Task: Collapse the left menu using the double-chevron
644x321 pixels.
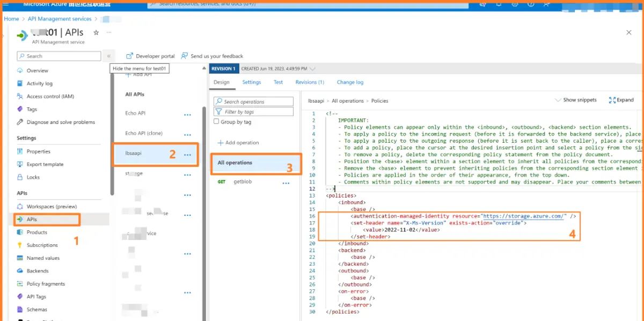Action: (108, 56)
